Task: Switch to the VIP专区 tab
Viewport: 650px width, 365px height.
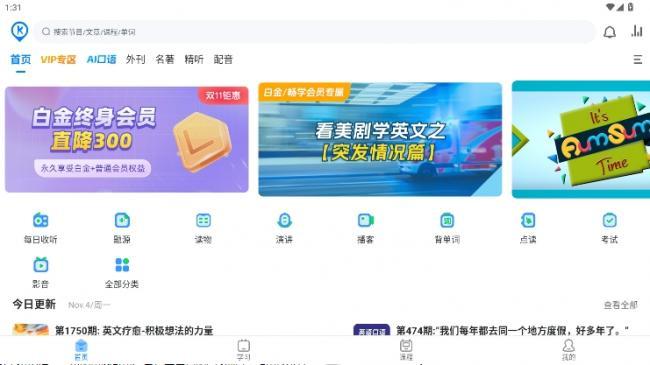Action: 58,59
